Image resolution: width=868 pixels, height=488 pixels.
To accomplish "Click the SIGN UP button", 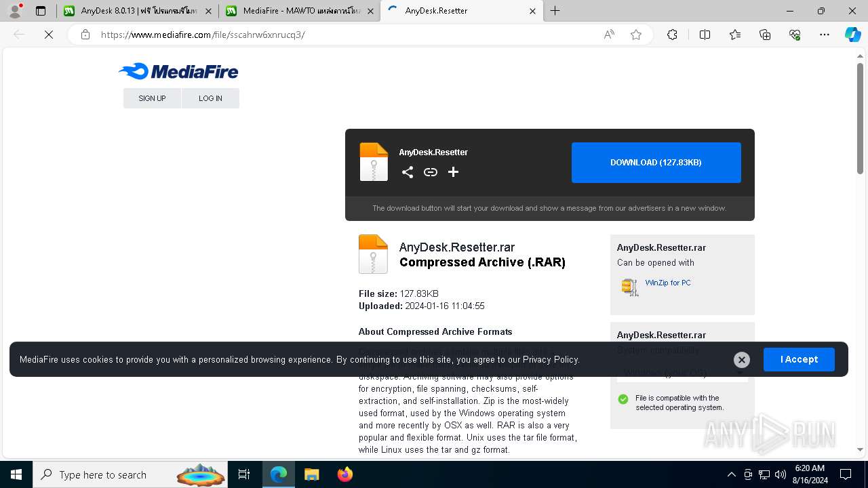I will click(152, 98).
